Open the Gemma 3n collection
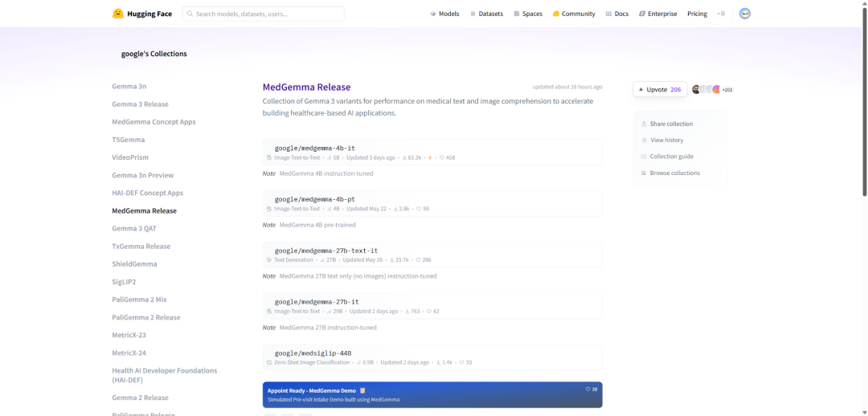 [x=129, y=86]
